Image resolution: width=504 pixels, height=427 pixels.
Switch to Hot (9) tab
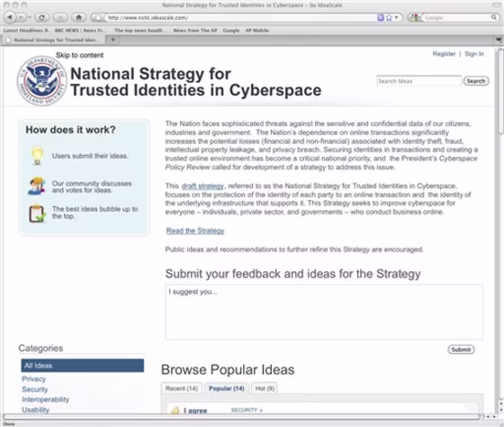coord(265,388)
